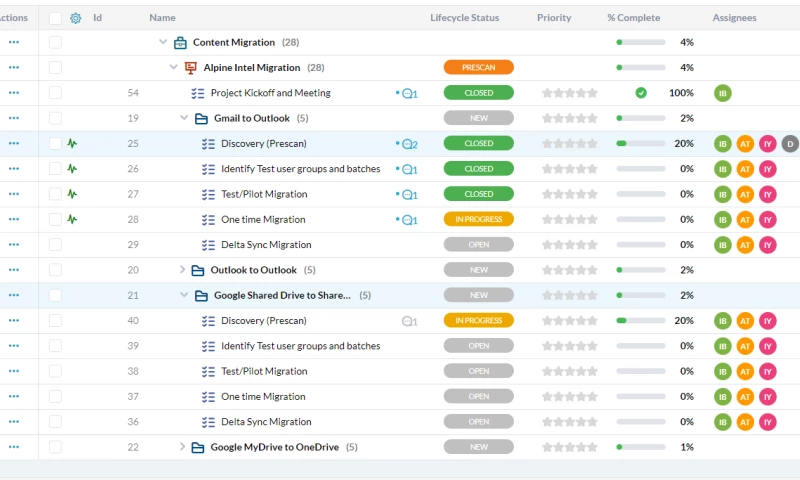This screenshot has height=480, width=800.
Task: Click the AT assignee avatar on row 40
Action: pos(745,321)
